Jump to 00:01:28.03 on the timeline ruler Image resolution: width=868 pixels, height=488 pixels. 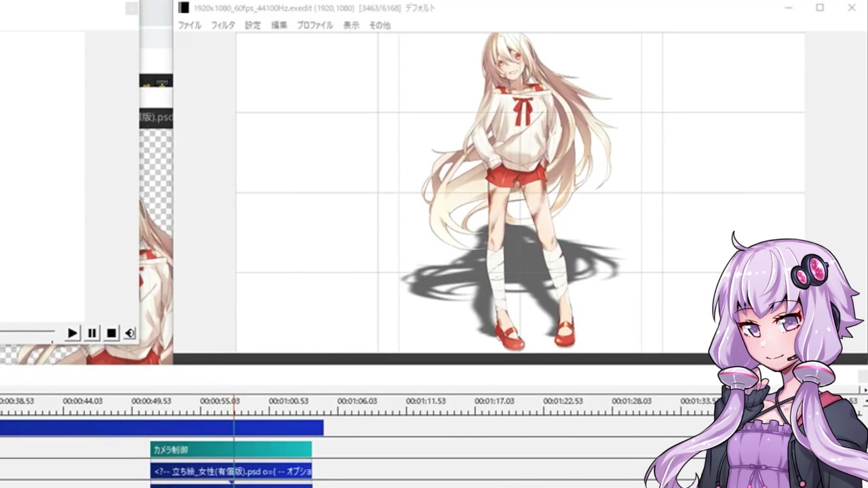click(x=632, y=401)
